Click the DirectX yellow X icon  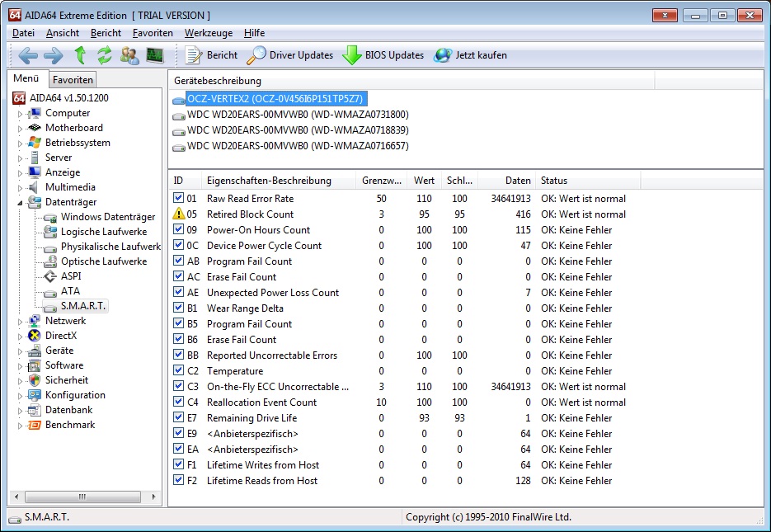coord(35,336)
